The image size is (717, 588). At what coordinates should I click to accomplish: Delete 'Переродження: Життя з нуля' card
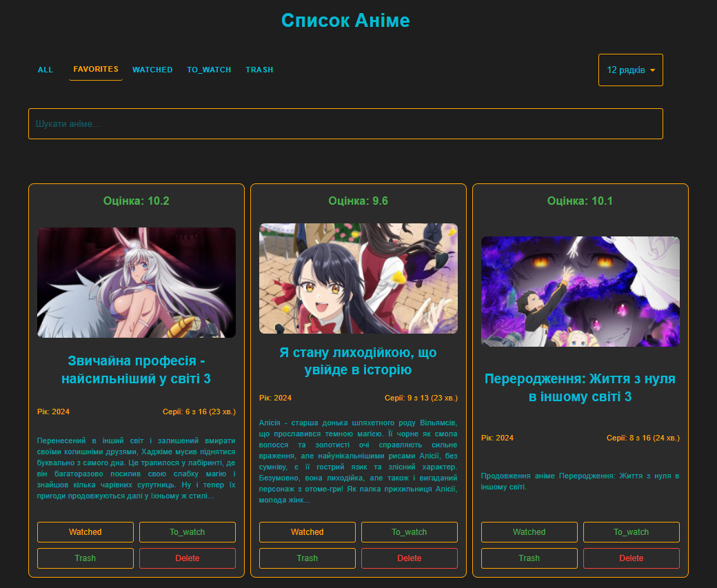[632, 558]
